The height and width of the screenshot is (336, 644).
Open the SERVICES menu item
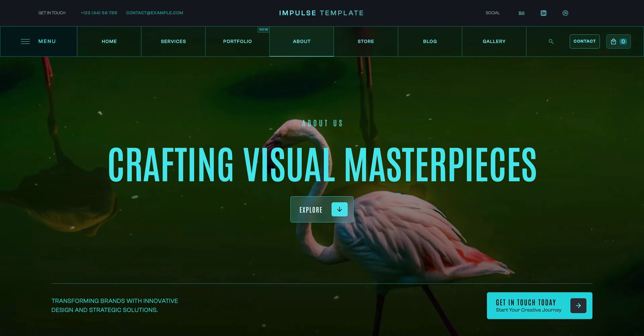pos(173,41)
